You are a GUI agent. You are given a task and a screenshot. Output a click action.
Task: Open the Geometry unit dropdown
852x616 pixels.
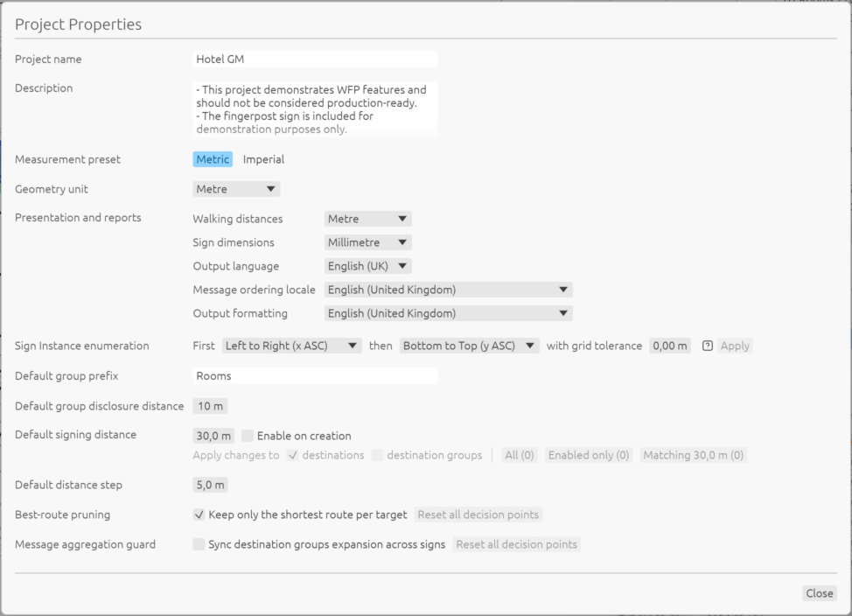click(x=236, y=189)
